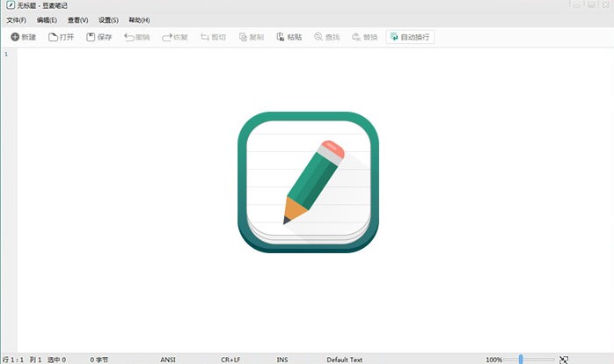Viewport: 614px width, 364px height.
Task: Copy using the 复制 toolbar button
Action: 251,37
